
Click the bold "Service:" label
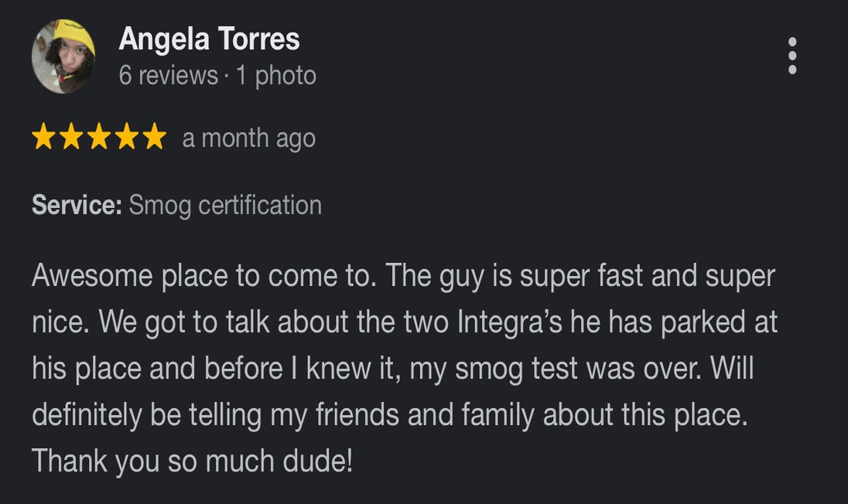77,206
